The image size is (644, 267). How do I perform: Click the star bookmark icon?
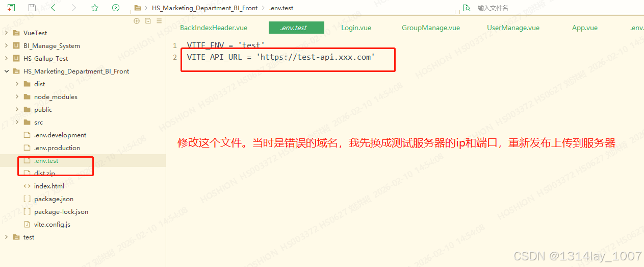click(95, 8)
